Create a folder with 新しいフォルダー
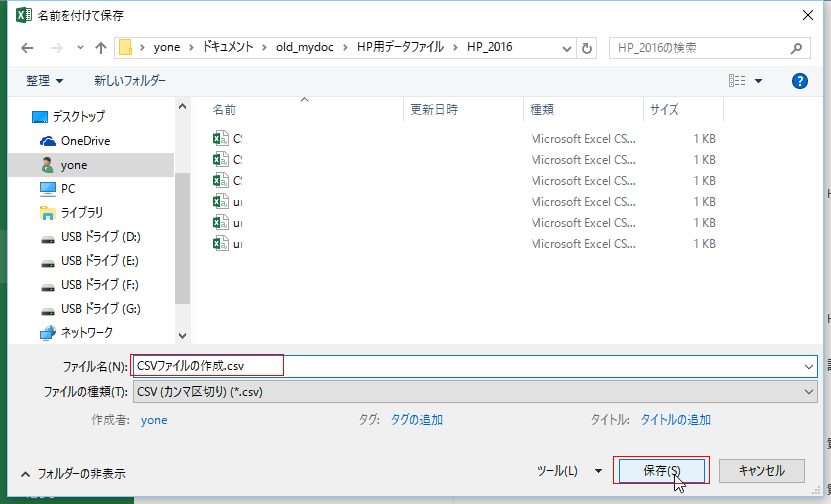This screenshot has height=504, width=831. [130, 81]
